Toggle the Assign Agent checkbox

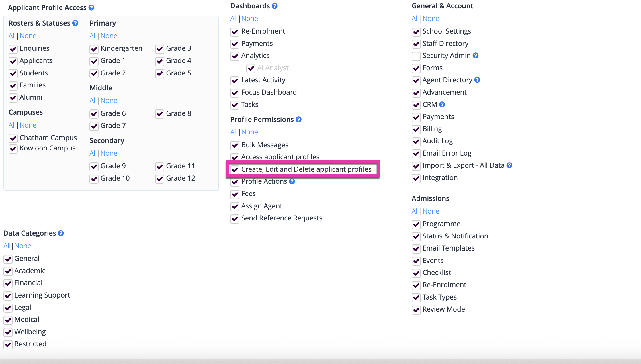point(235,207)
